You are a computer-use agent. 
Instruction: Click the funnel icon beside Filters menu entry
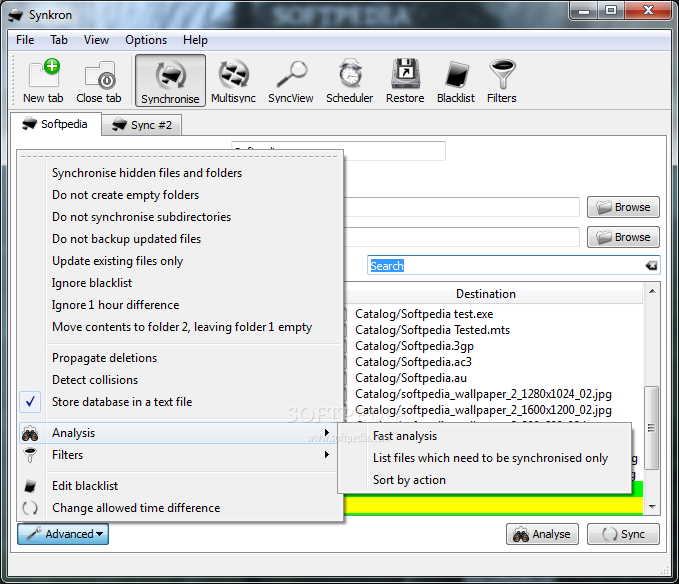(x=30, y=455)
